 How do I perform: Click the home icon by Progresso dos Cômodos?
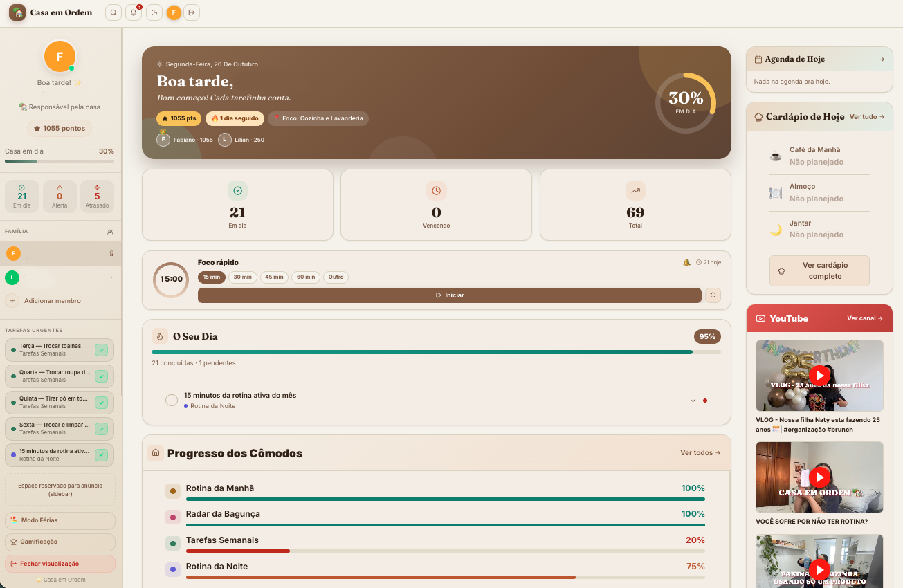tap(156, 452)
